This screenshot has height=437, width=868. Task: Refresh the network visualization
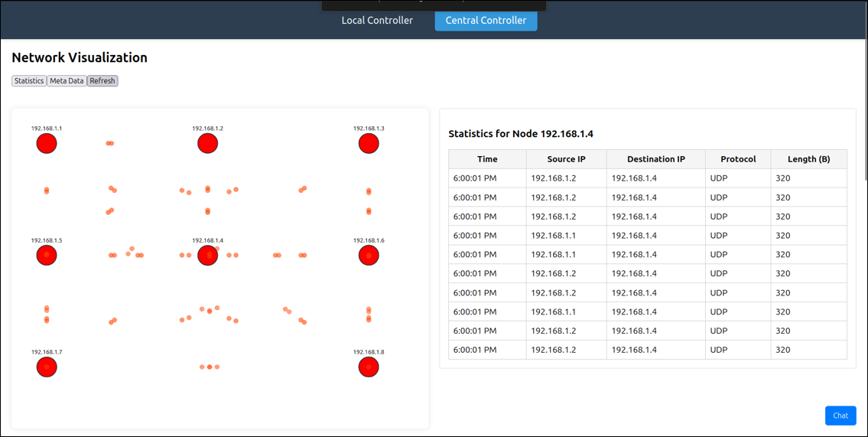click(x=102, y=81)
